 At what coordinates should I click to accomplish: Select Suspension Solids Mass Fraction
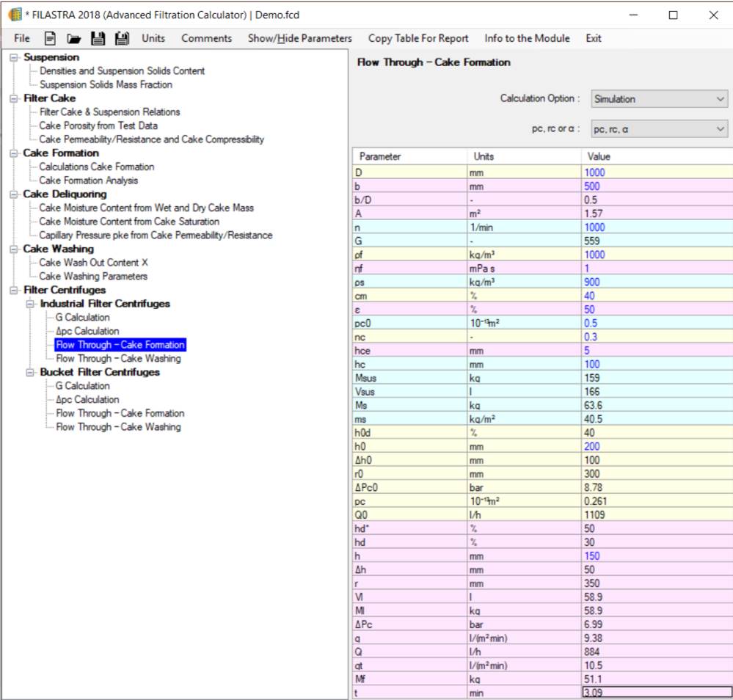106,84
